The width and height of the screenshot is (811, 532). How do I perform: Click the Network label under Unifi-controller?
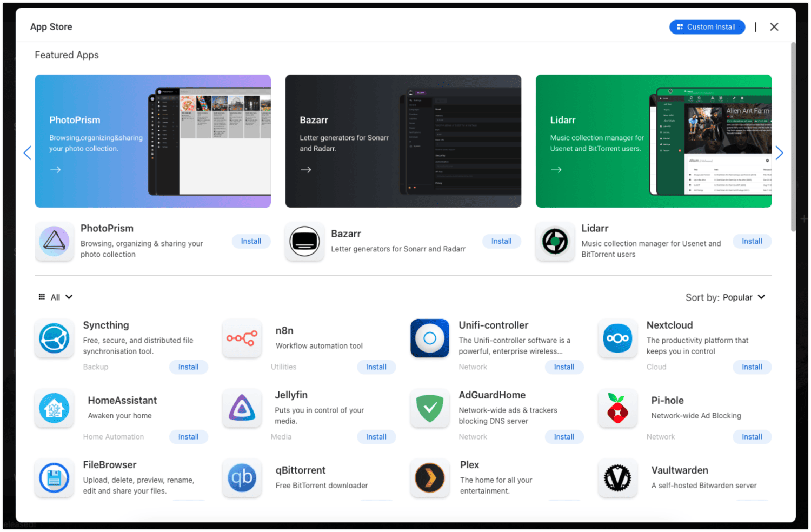coord(473,367)
